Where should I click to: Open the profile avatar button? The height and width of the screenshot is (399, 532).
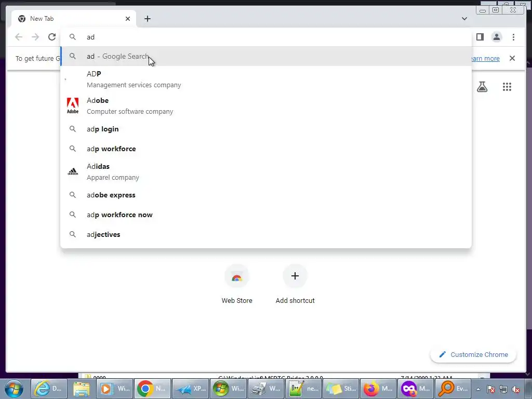click(x=496, y=37)
